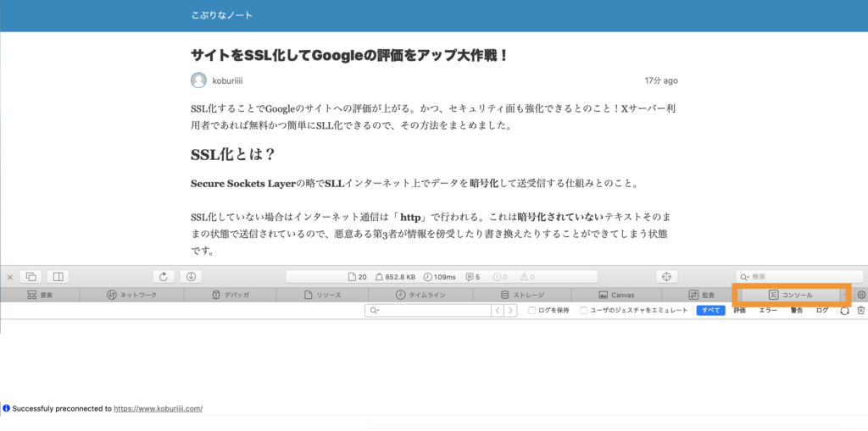
Task: Clear console with the trash icon
Action: point(860,311)
